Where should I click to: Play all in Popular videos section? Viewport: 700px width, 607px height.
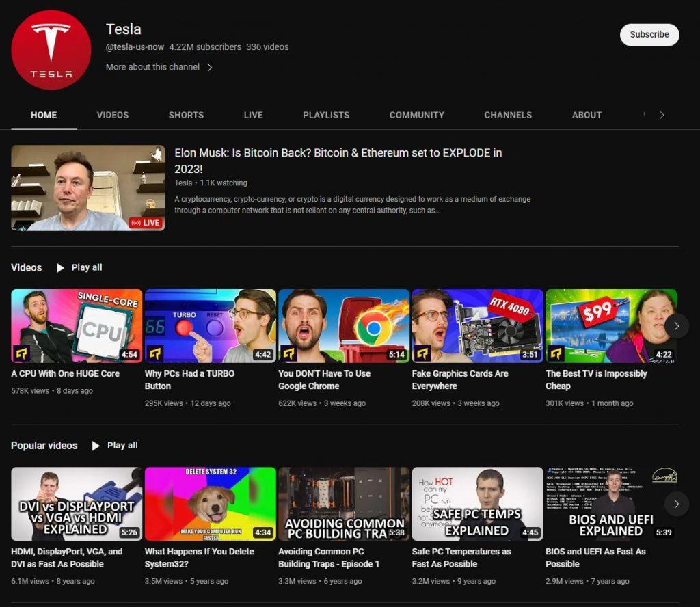click(x=115, y=446)
